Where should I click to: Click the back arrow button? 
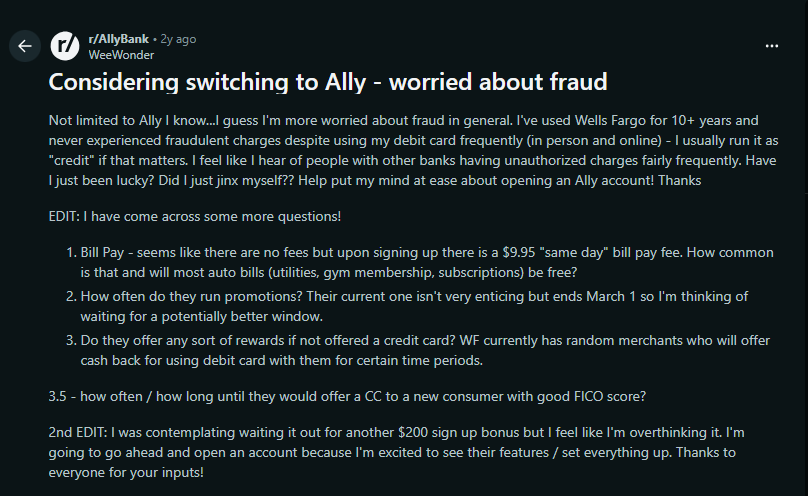(25, 46)
